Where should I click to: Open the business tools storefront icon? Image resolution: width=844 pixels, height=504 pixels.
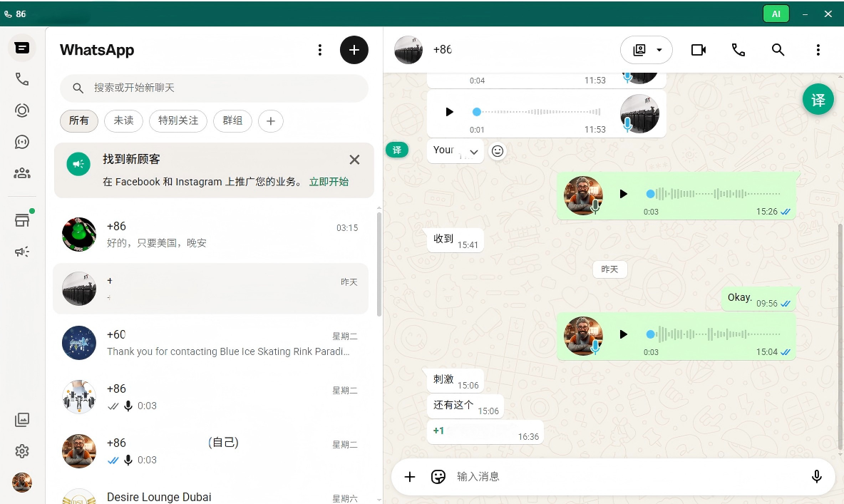[22, 220]
